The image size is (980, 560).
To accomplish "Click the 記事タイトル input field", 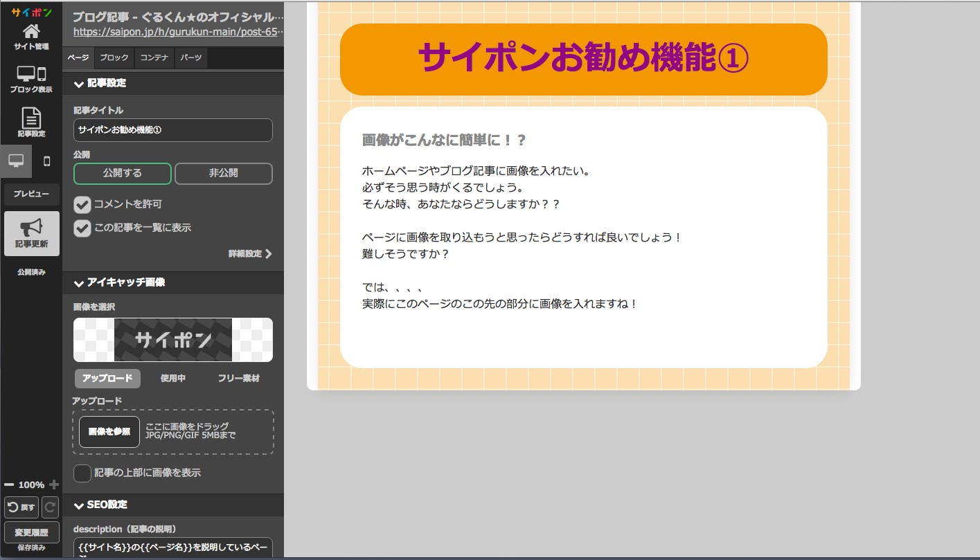I will (x=173, y=130).
